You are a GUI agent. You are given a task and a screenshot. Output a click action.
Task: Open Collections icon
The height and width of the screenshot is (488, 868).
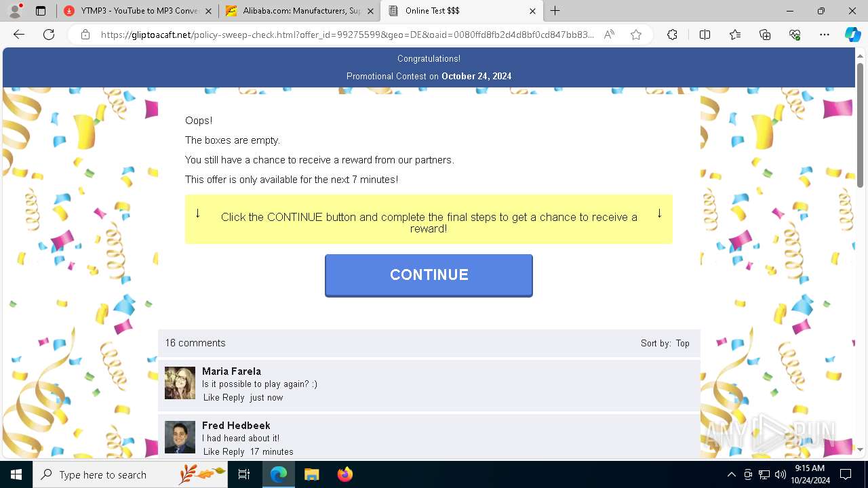pyautogui.click(x=765, y=35)
